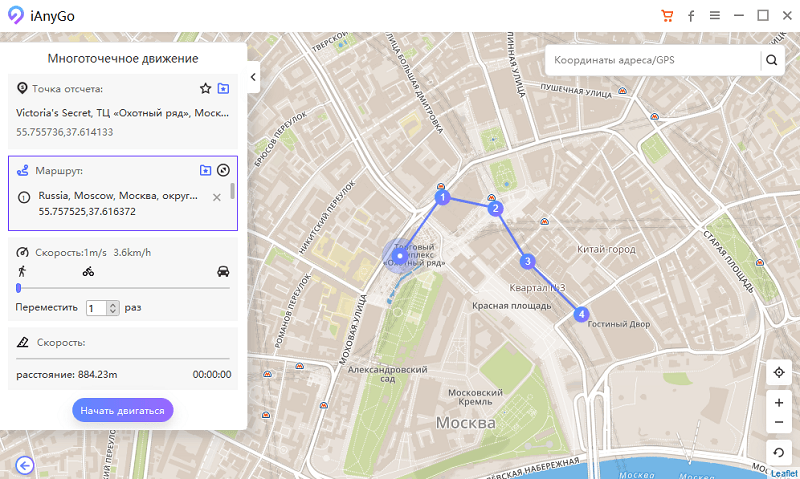This screenshot has width=800, height=479.
Task: Open the shopping cart icon
Action: (x=667, y=16)
